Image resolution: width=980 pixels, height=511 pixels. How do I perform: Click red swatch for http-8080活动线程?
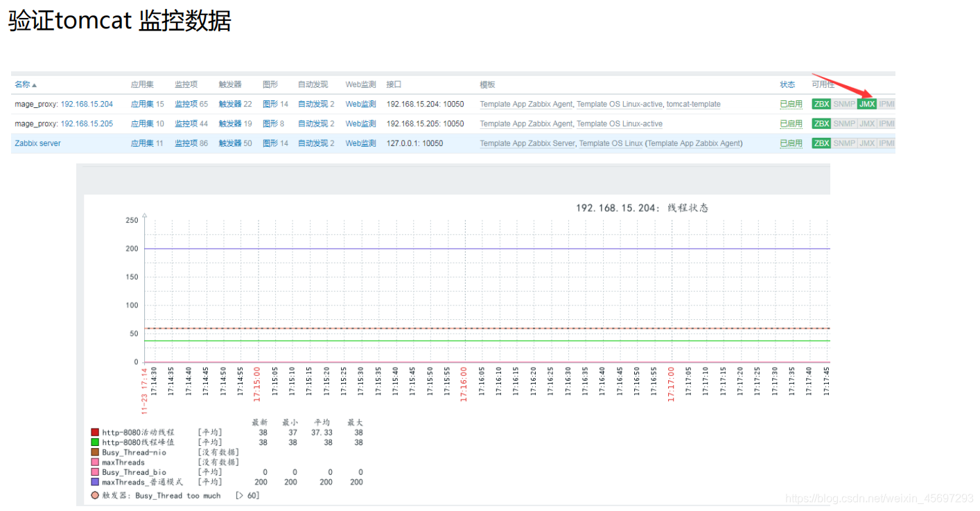coord(95,432)
